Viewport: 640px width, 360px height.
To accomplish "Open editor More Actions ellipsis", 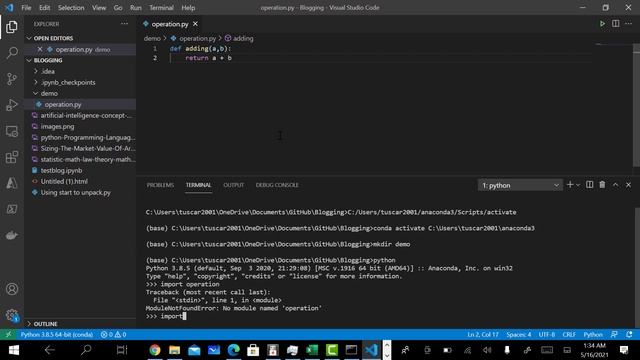I will pos(629,24).
